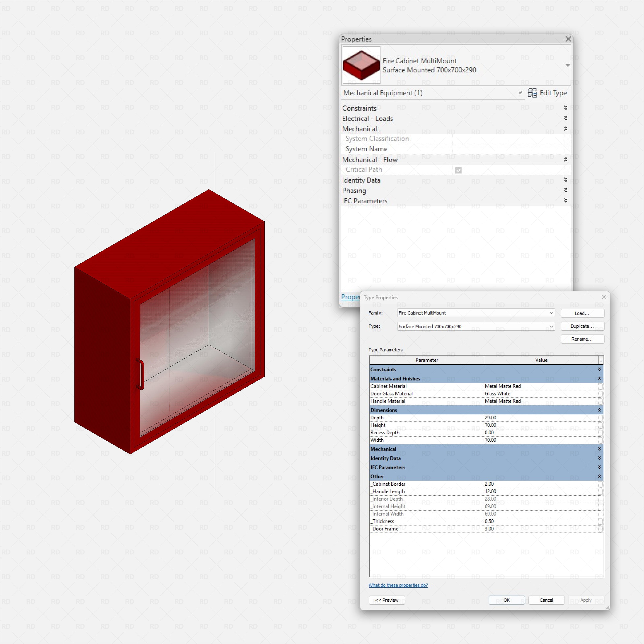The height and width of the screenshot is (644, 644).
Task: Open the Type dropdown in Type Properties
Action: tap(551, 326)
